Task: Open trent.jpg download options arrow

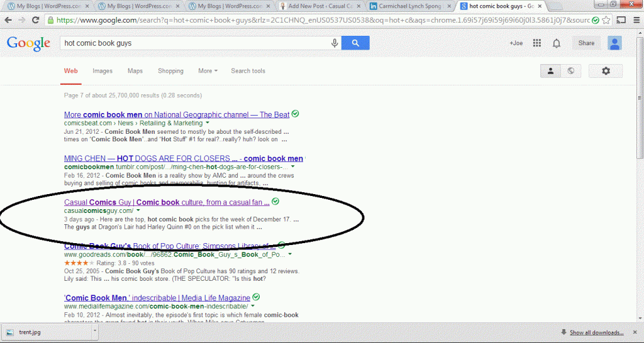Action: point(94,332)
